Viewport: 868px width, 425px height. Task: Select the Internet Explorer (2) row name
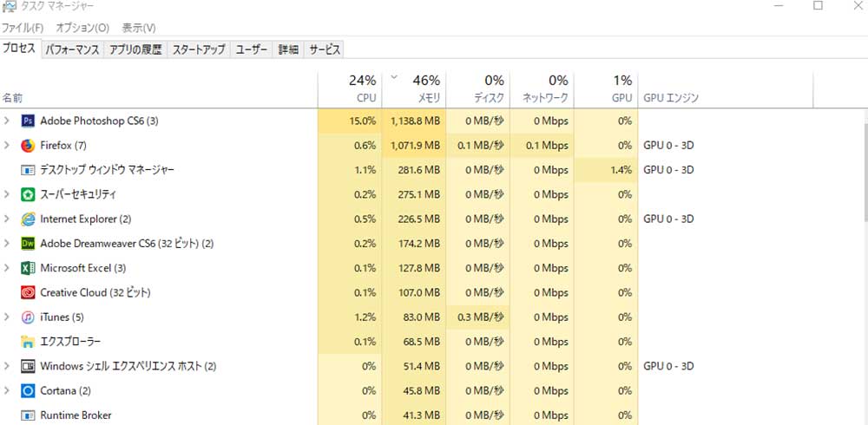tap(86, 219)
